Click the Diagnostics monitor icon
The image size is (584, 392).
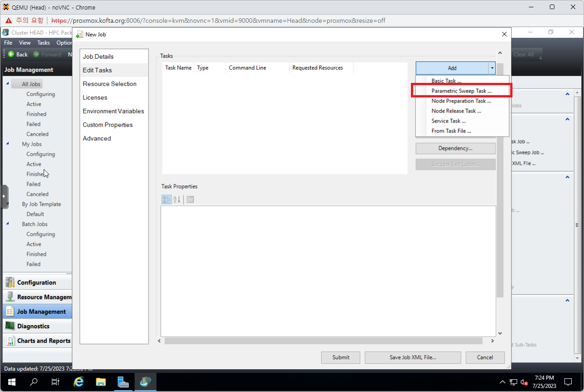(x=10, y=326)
